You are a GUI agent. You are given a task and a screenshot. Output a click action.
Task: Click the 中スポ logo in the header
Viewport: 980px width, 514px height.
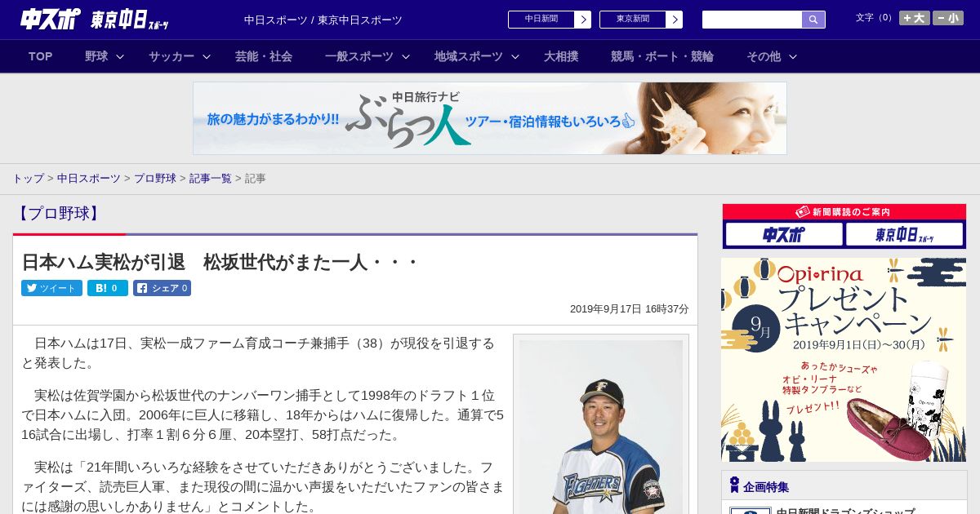50,19
